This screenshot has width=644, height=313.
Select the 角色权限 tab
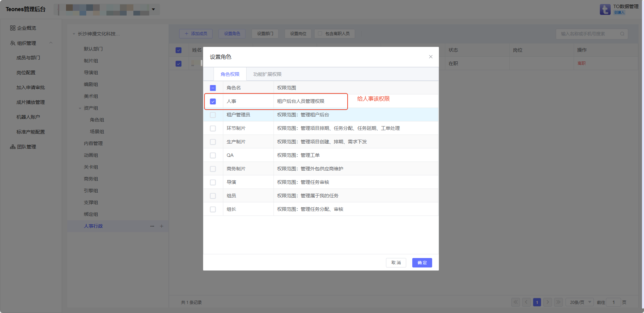point(230,74)
